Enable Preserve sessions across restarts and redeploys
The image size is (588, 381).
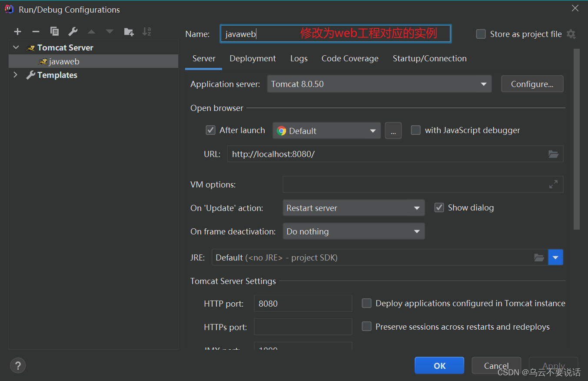[x=367, y=326]
